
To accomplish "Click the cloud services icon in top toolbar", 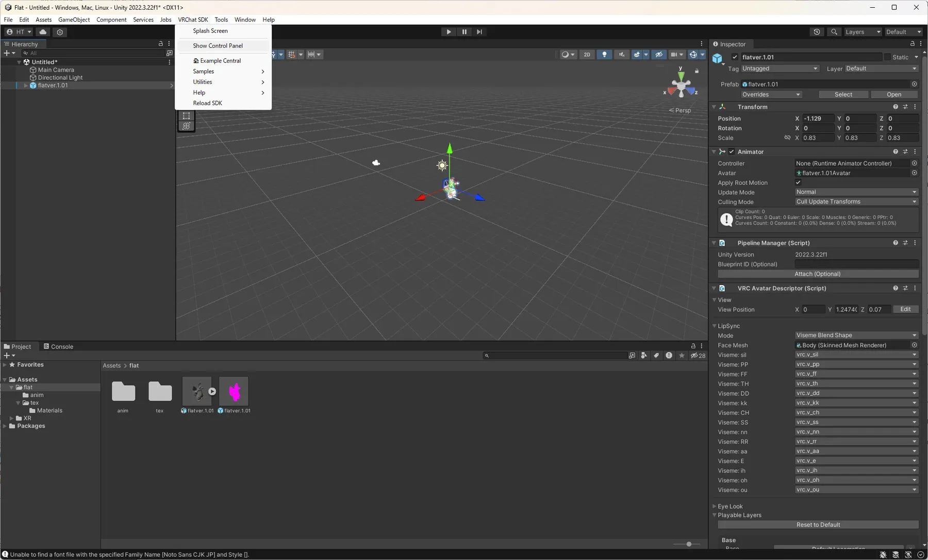I will (43, 32).
